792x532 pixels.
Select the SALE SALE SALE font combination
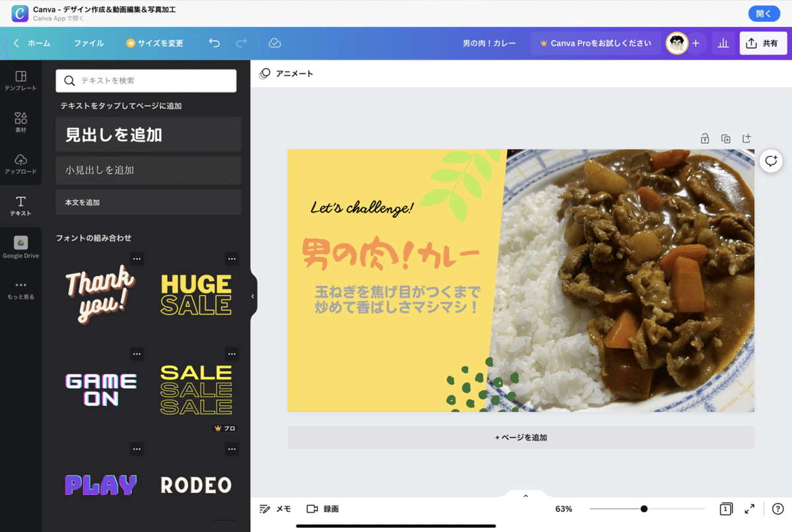196,389
